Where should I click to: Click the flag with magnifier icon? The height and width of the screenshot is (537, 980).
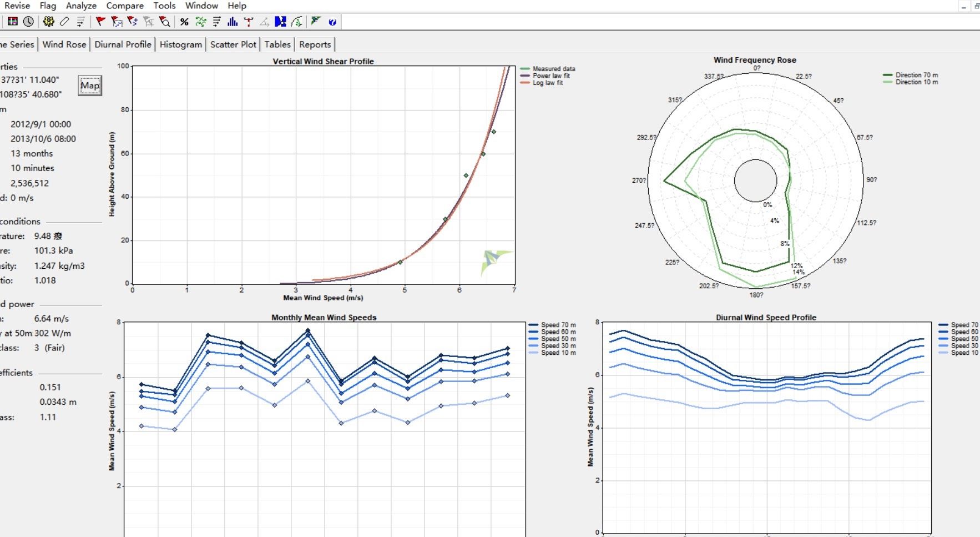[x=164, y=22]
